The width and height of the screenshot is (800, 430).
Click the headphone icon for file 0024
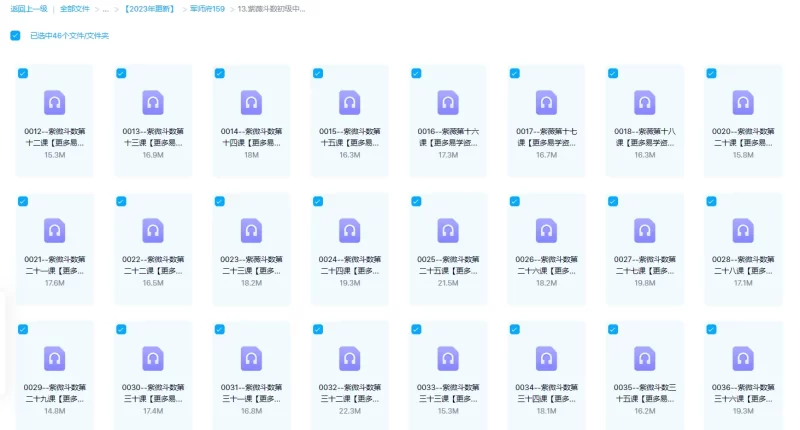(x=349, y=230)
